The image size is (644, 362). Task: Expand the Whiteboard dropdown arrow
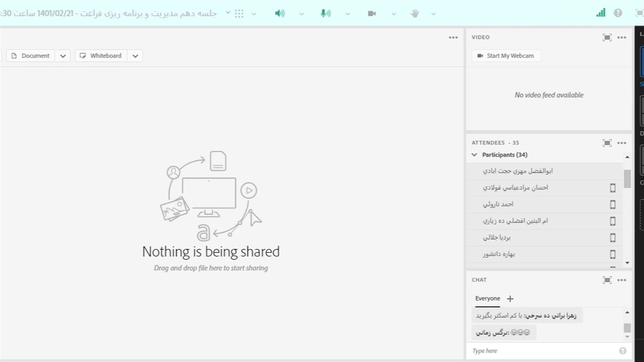click(135, 56)
